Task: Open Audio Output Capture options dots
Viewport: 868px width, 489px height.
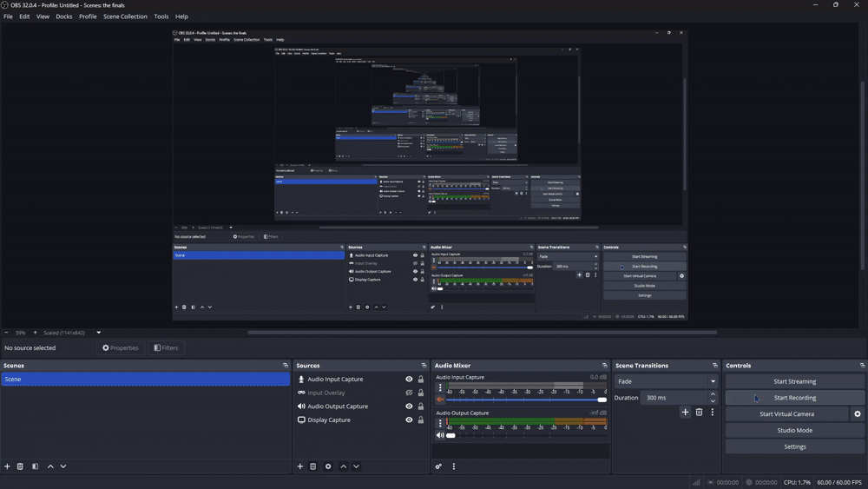Action: click(x=440, y=423)
